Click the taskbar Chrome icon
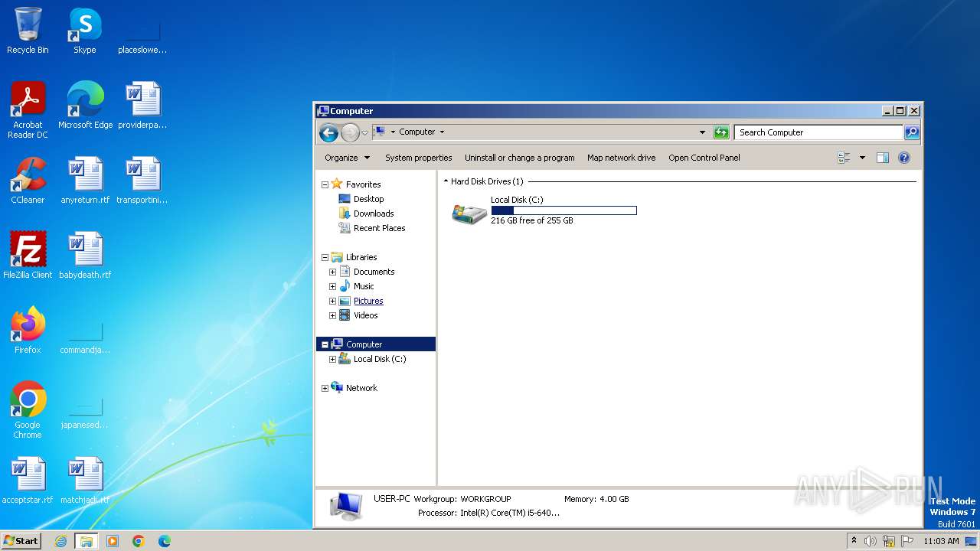Image resolution: width=980 pixels, height=551 pixels. point(139,541)
